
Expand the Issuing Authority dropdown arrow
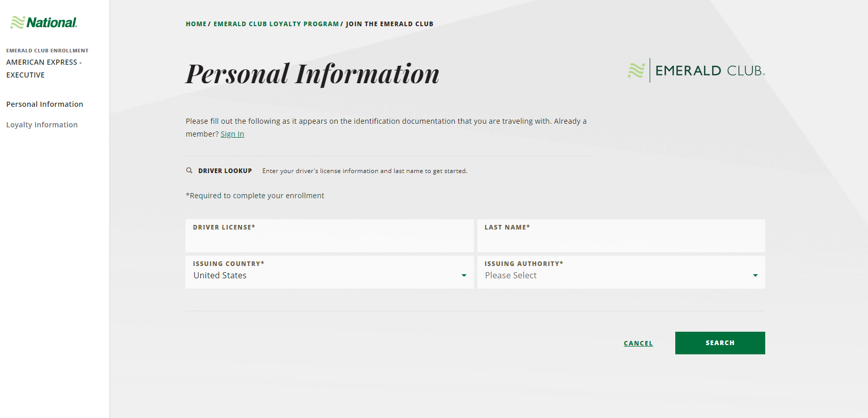click(x=755, y=276)
